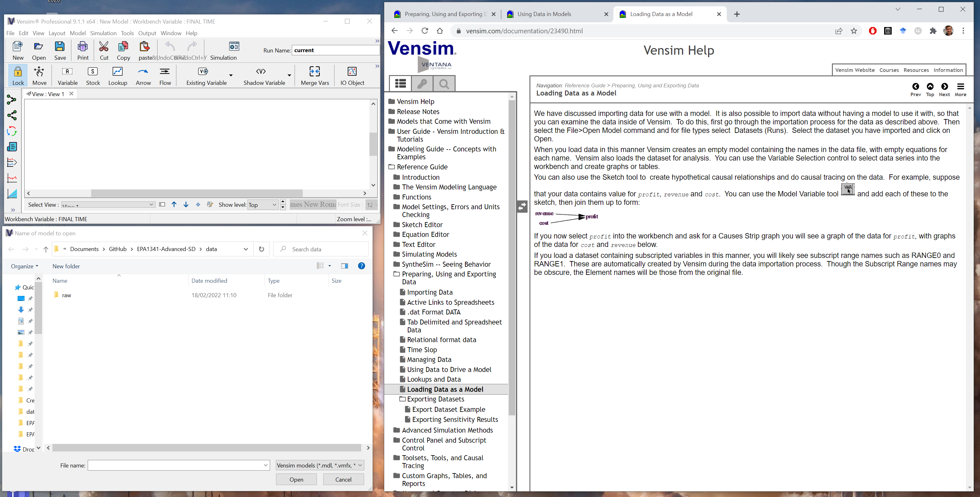Open the Uses Tree analysis tool
The image size is (980, 497).
coord(12,115)
